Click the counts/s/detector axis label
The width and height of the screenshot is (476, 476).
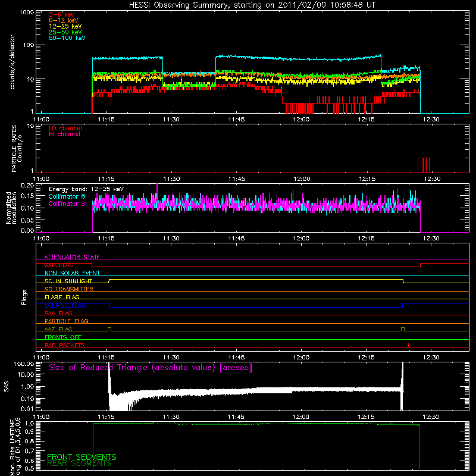coord(12,62)
